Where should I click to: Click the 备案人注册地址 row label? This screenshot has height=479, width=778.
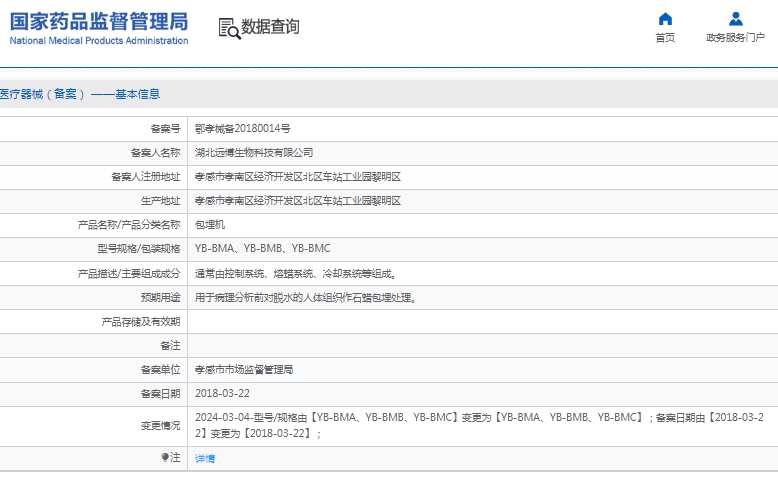tap(145, 177)
